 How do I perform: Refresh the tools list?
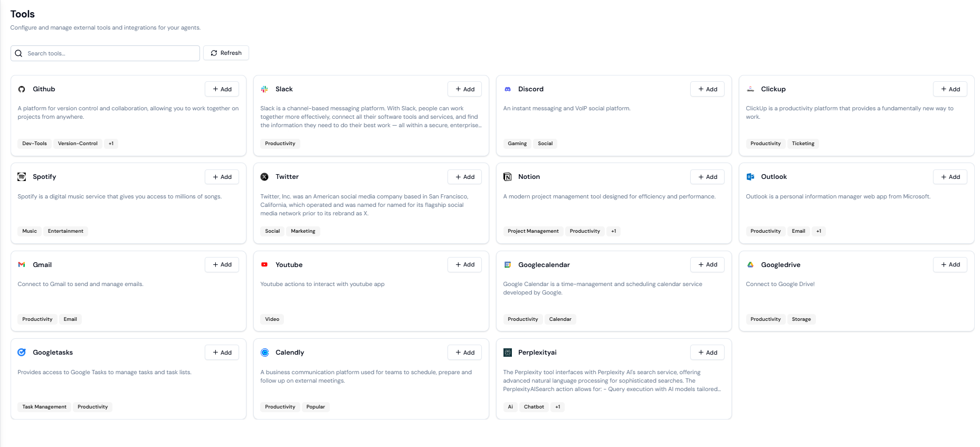(226, 53)
